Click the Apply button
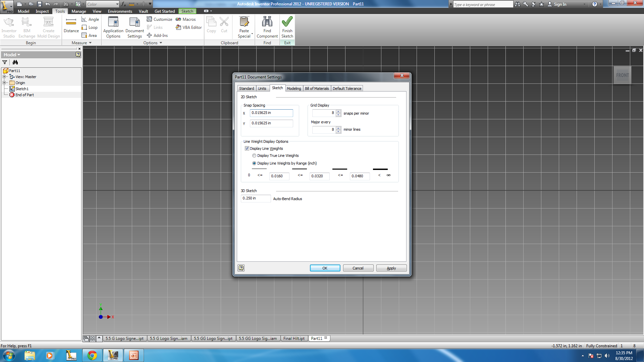This screenshot has width=644, height=362. (391, 268)
